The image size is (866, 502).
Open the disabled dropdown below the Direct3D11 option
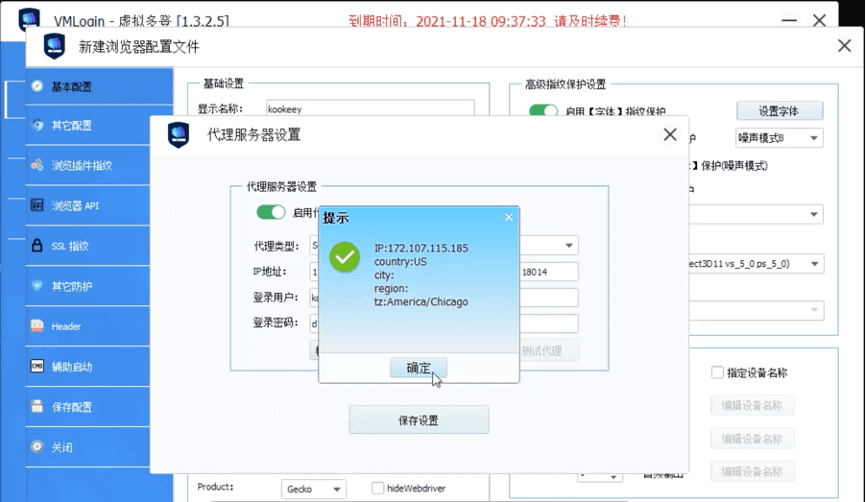click(756, 310)
